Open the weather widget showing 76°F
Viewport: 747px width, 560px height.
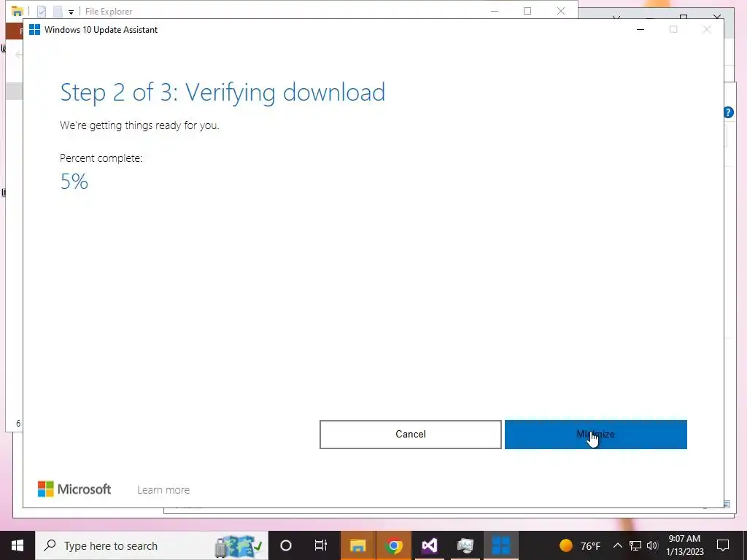click(x=580, y=545)
